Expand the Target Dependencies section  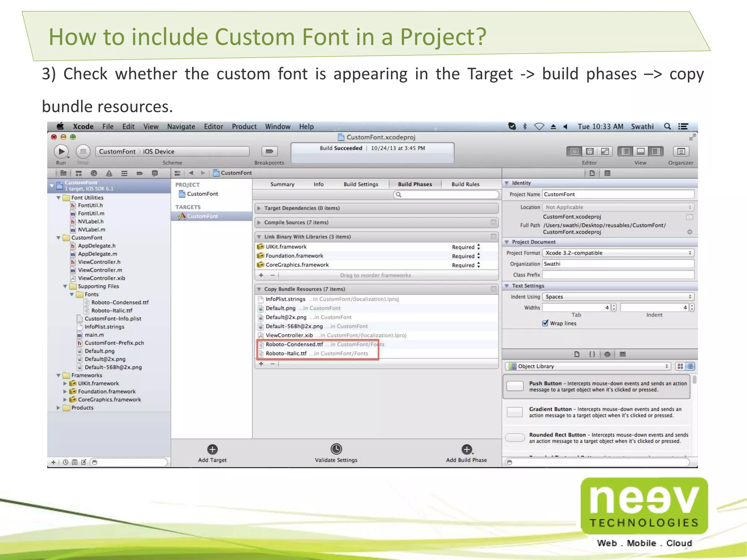click(259, 208)
